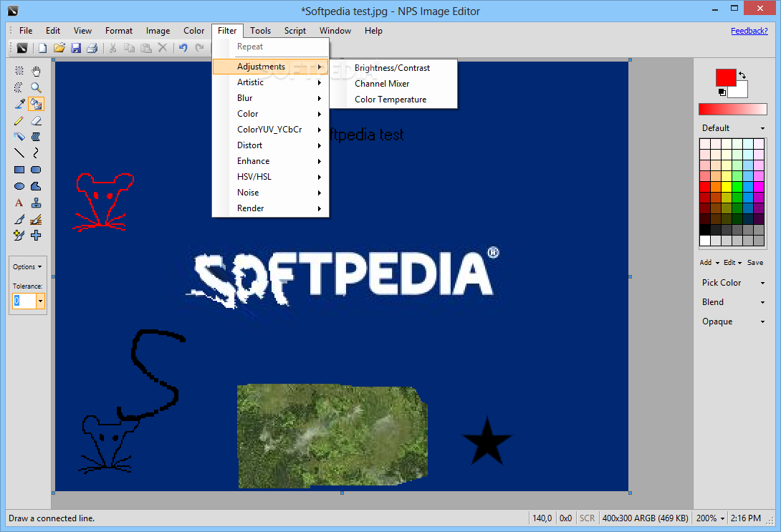Screen dimensions: 781x532
Task: Select the blue plus cross tool
Action: [36, 236]
